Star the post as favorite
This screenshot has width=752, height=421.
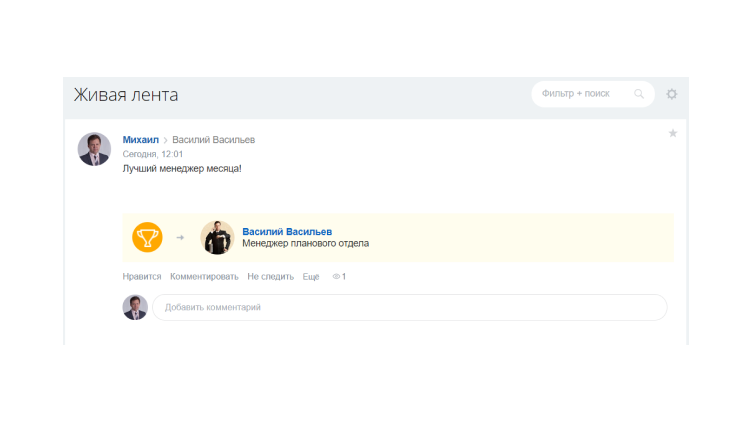[673, 133]
